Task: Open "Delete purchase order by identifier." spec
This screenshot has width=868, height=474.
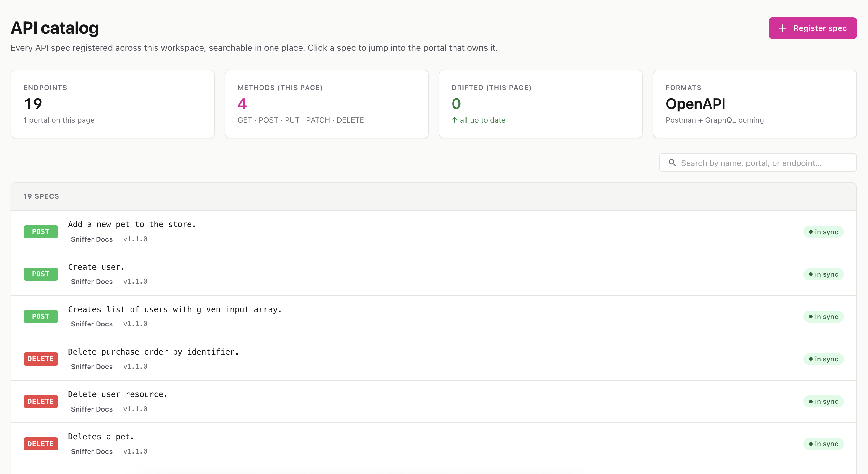Action: coord(434,359)
